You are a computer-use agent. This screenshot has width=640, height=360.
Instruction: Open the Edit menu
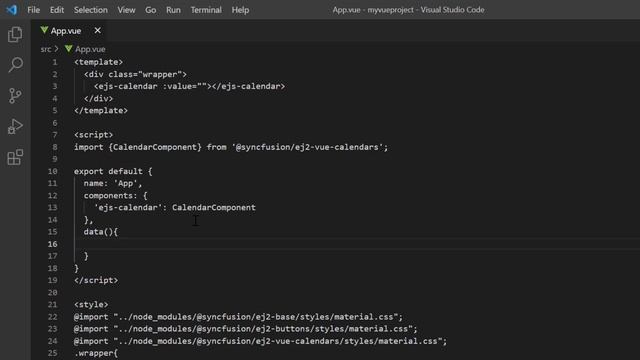coord(57,10)
